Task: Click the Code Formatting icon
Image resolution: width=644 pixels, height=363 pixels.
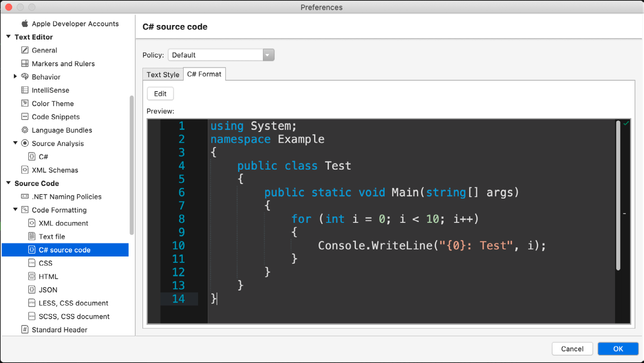Action: pos(25,210)
